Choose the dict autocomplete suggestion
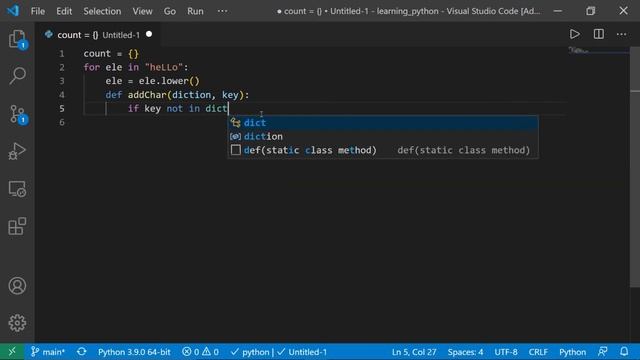 [x=382, y=122]
